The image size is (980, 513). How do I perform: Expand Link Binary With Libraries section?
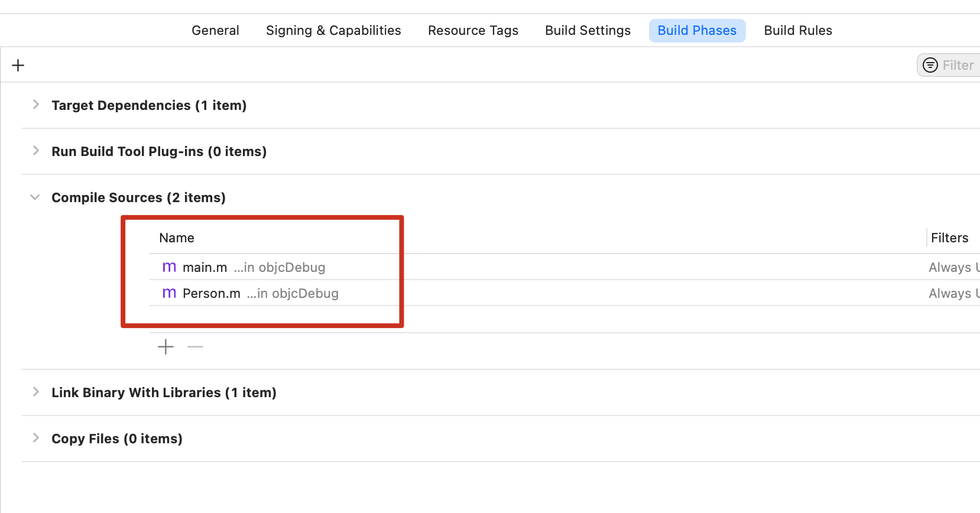36,392
